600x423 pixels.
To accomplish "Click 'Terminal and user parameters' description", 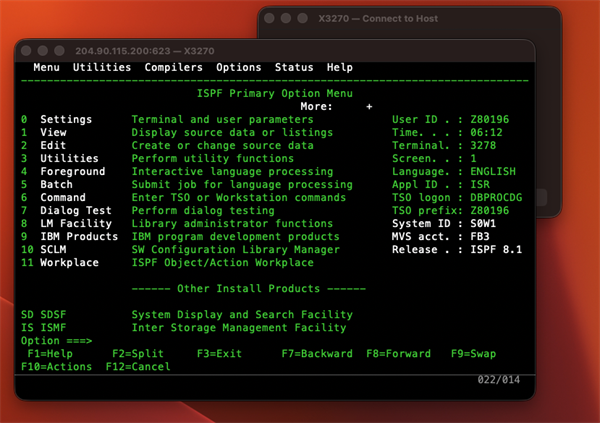I will click(x=222, y=119).
